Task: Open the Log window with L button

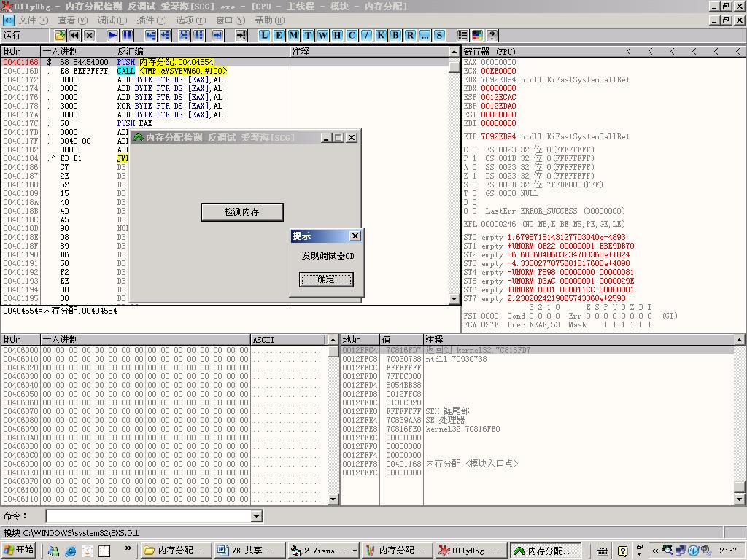Action: pyautogui.click(x=264, y=35)
